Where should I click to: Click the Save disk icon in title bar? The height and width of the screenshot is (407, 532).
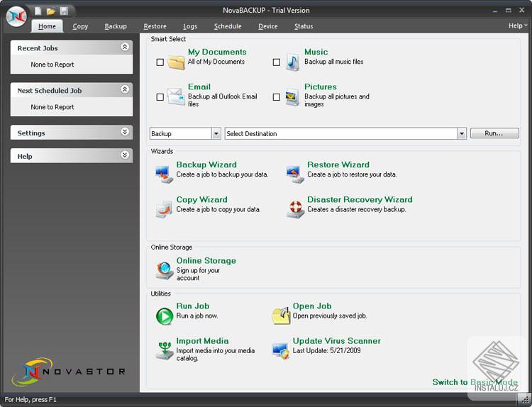coord(64,11)
